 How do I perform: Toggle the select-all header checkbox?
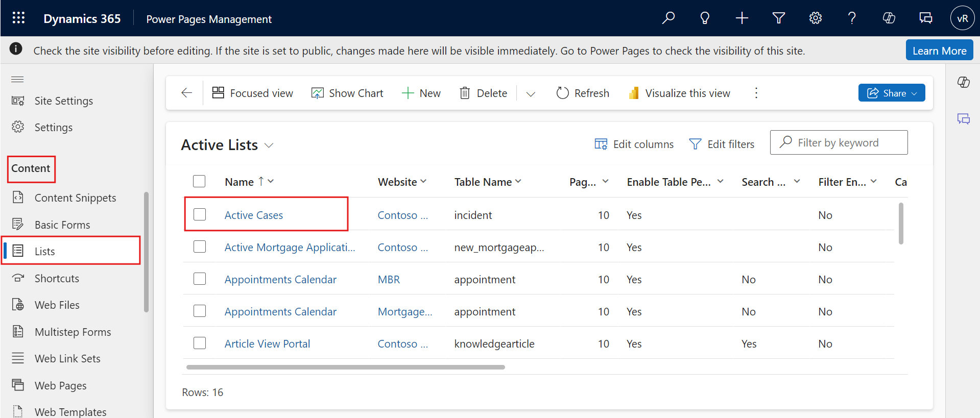199,182
